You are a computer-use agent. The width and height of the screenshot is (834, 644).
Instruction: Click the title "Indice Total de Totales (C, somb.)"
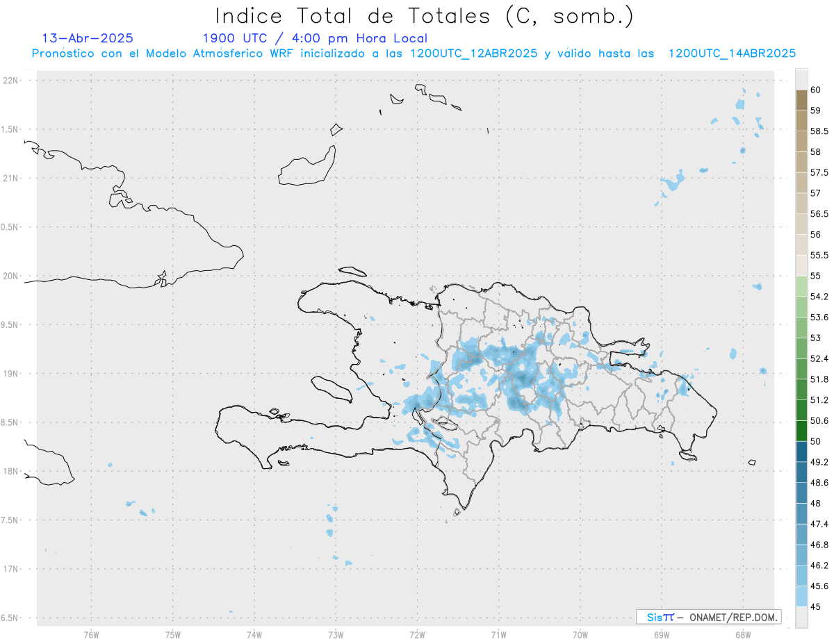[425, 16]
